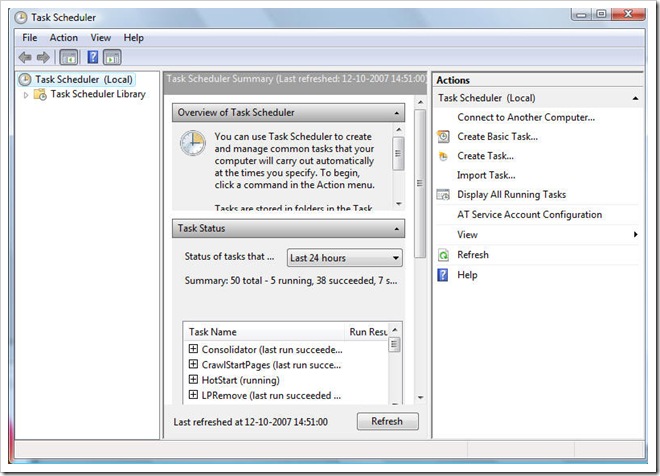
Task: Click Display All Running Tasks action
Action: pyautogui.click(x=511, y=194)
